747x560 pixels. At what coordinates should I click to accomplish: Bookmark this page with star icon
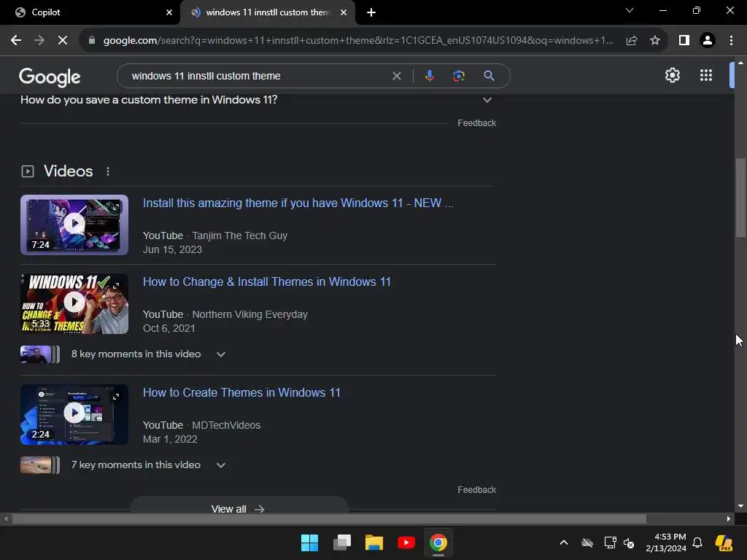(655, 41)
